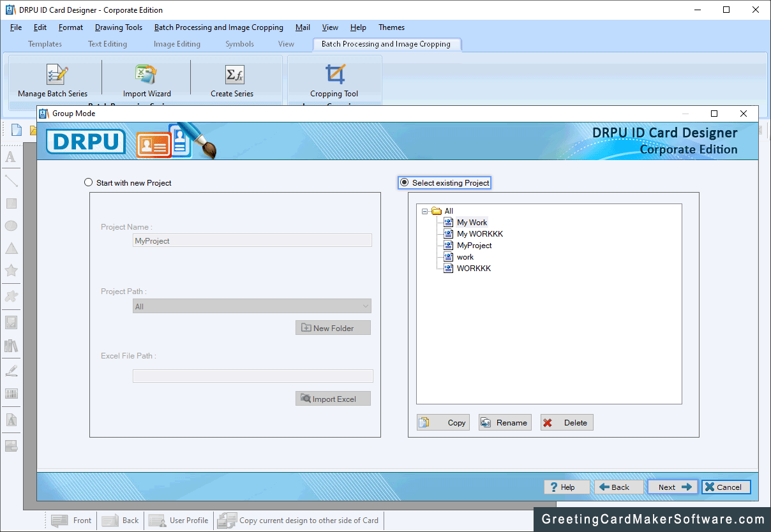Select the Signature tool
The height and width of the screenshot is (532, 771).
(11, 370)
